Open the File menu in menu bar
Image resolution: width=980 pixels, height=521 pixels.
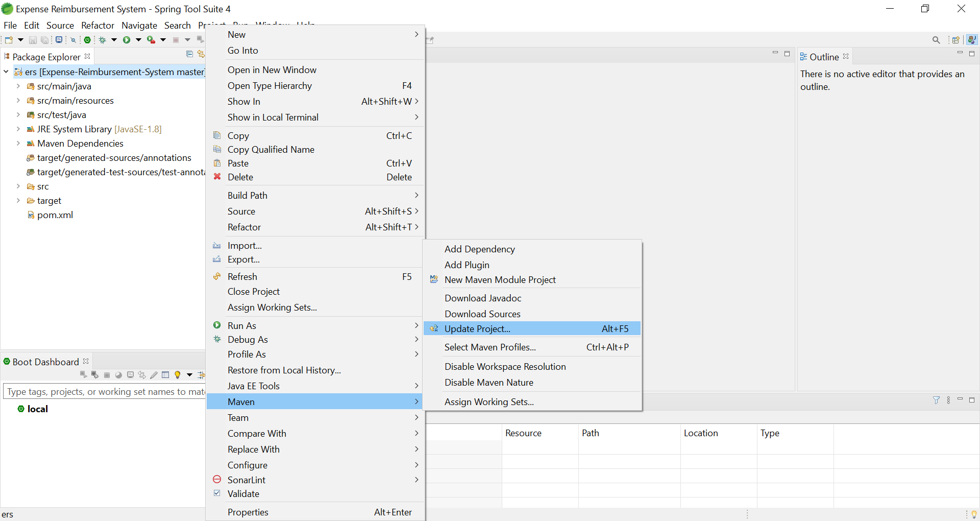click(10, 26)
